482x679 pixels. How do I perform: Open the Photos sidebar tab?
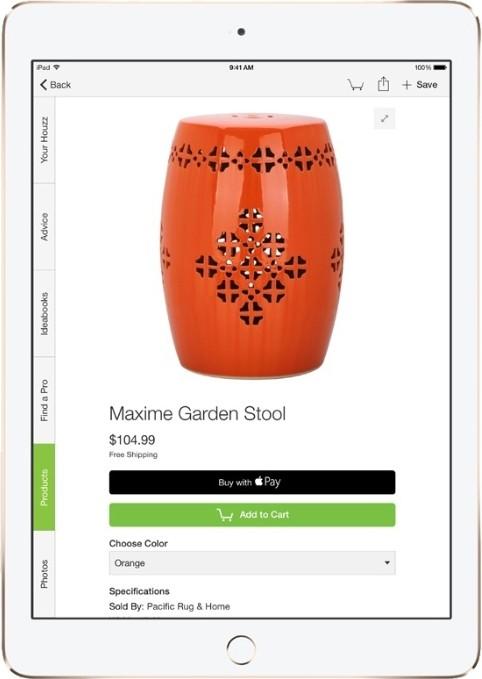[44, 574]
